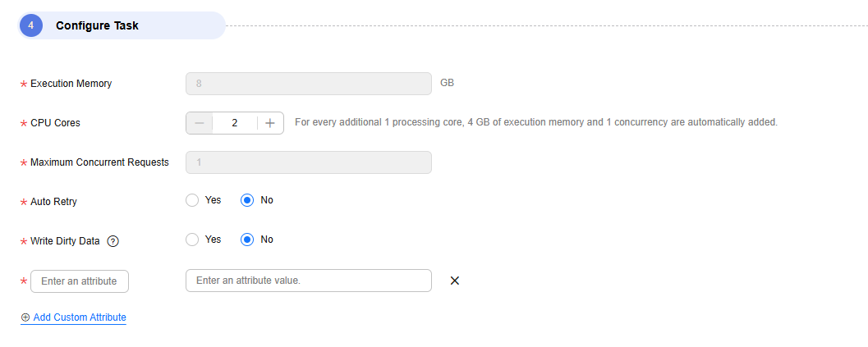
Task: Click the CPU Cores number value
Action: pos(235,123)
